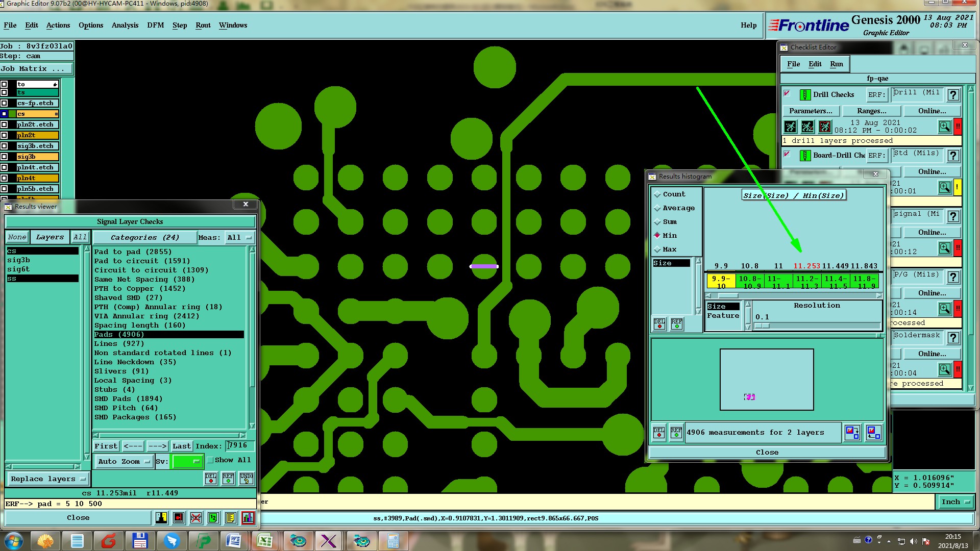Click the Last navigation button
This screenshot has width=980, height=551.
click(181, 446)
